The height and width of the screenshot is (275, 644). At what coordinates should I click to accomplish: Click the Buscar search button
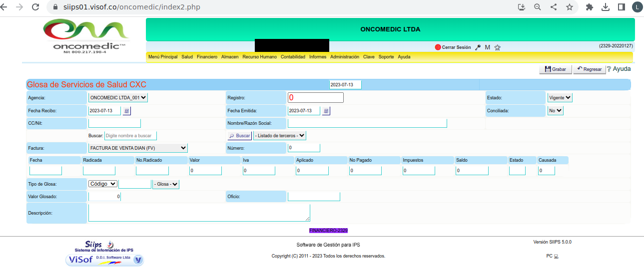[x=239, y=136]
